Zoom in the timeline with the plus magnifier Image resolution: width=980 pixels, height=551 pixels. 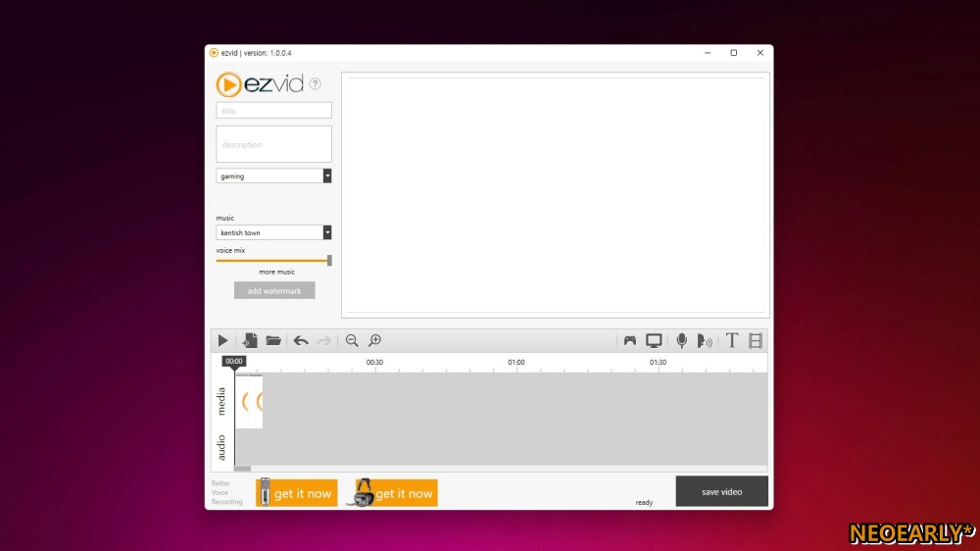[x=375, y=340]
